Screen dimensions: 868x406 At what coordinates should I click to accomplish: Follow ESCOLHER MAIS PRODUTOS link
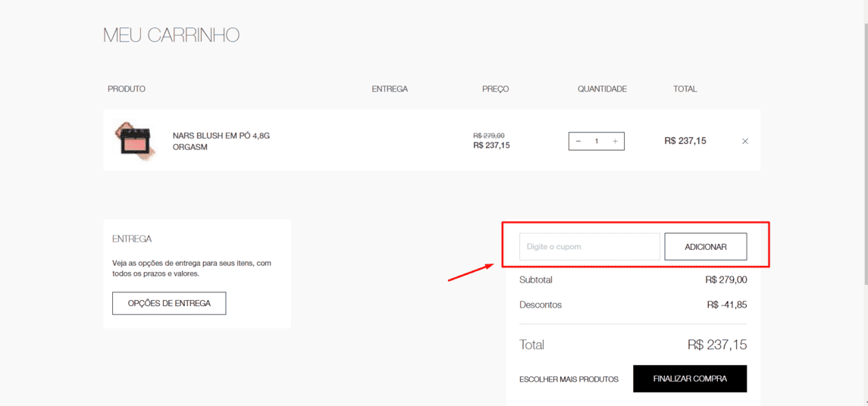pyautogui.click(x=569, y=379)
